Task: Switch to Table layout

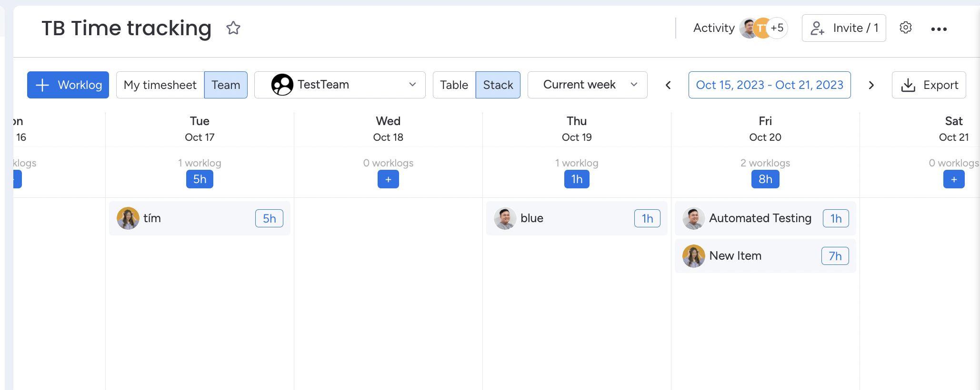Action: pos(454,85)
